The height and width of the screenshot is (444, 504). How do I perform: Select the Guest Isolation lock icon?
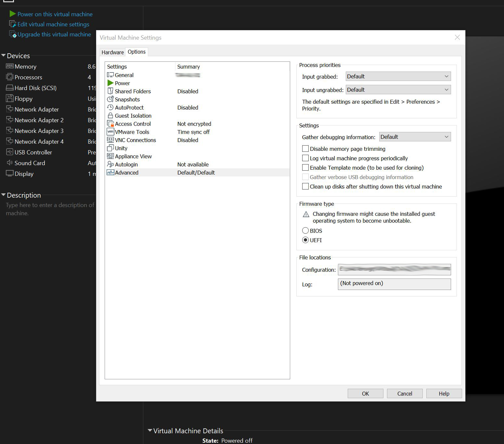point(110,116)
